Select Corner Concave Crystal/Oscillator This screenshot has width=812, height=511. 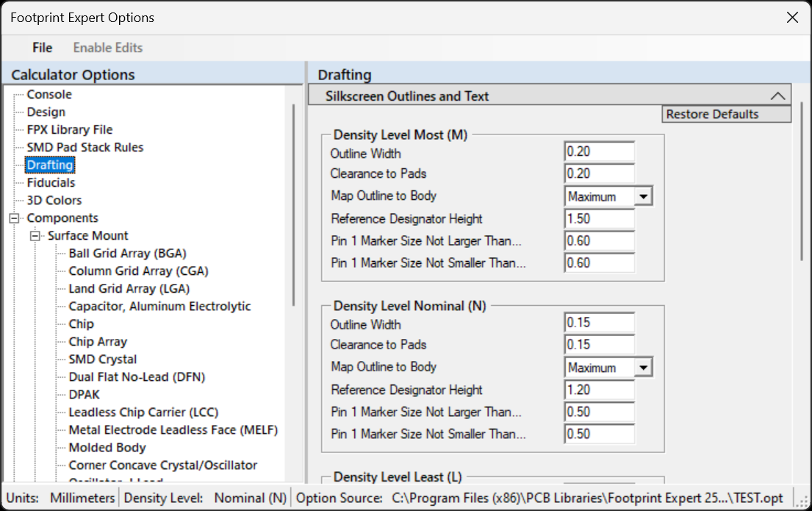(162, 465)
